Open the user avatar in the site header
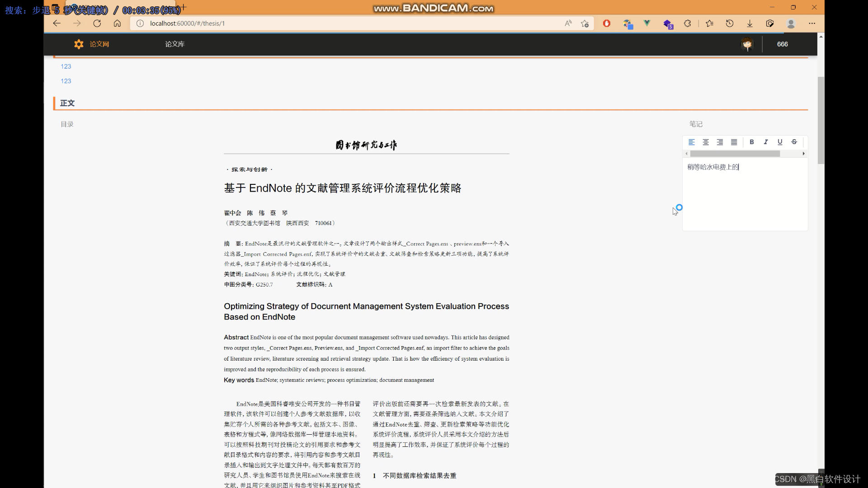 tap(747, 44)
